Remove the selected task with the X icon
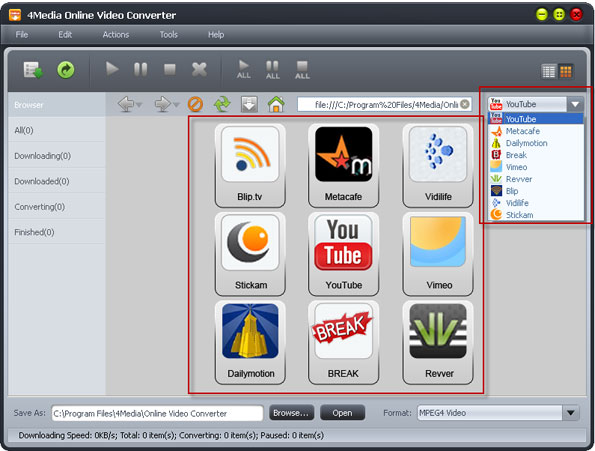The image size is (595, 451). pyautogui.click(x=199, y=69)
